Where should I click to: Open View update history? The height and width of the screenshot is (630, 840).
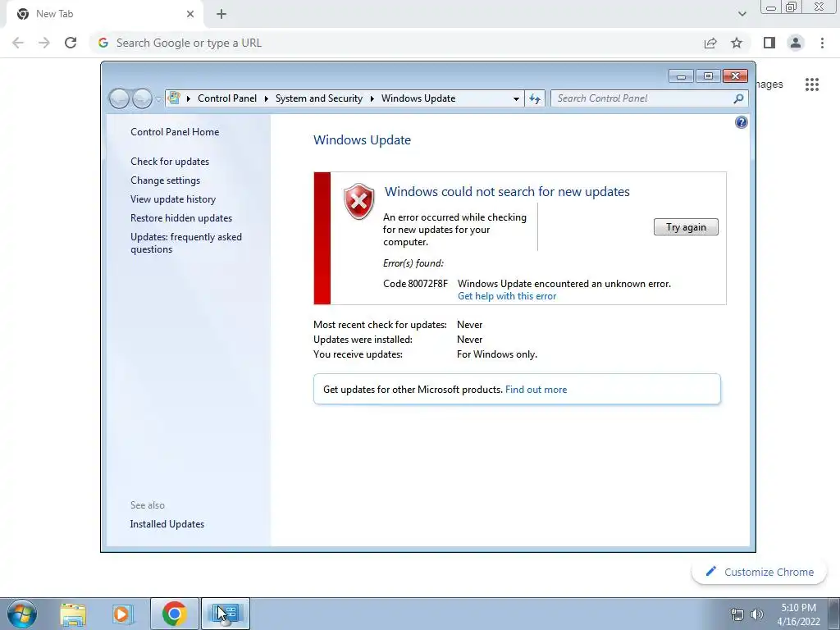point(173,199)
